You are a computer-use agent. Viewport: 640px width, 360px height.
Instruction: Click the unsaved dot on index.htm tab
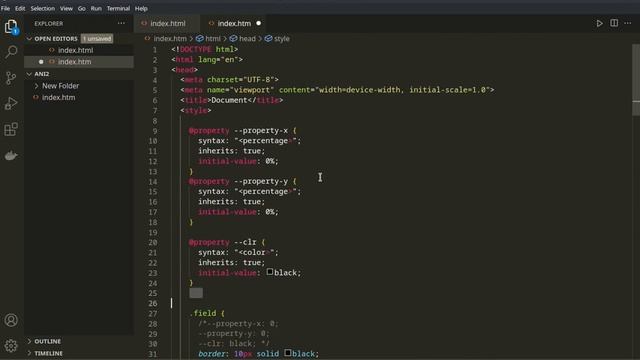(x=258, y=23)
